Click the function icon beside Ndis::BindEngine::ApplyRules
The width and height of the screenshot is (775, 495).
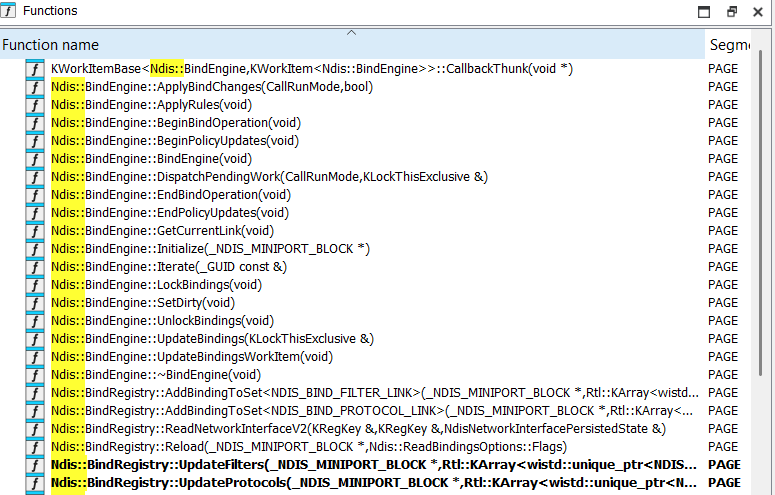tap(35, 105)
